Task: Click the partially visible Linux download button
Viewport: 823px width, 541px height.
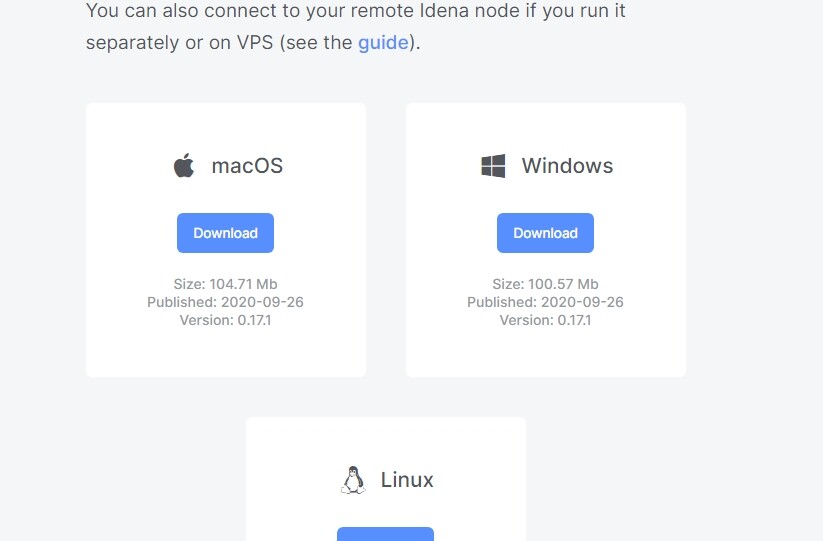Action: point(385,534)
